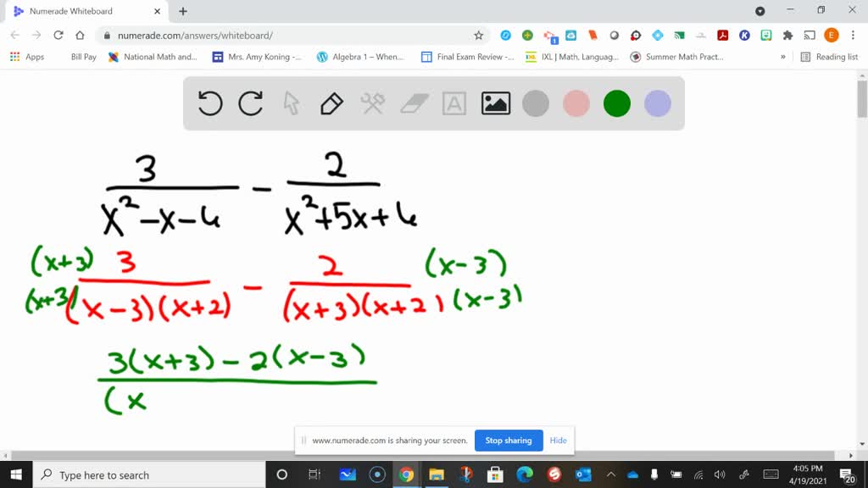The image size is (868, 488).
Task: Click the Stop sharing button
Action: click(x=509, y=441)
